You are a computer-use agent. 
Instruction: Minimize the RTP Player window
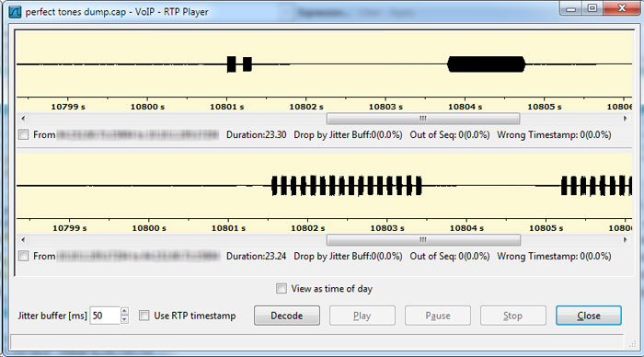571,7
